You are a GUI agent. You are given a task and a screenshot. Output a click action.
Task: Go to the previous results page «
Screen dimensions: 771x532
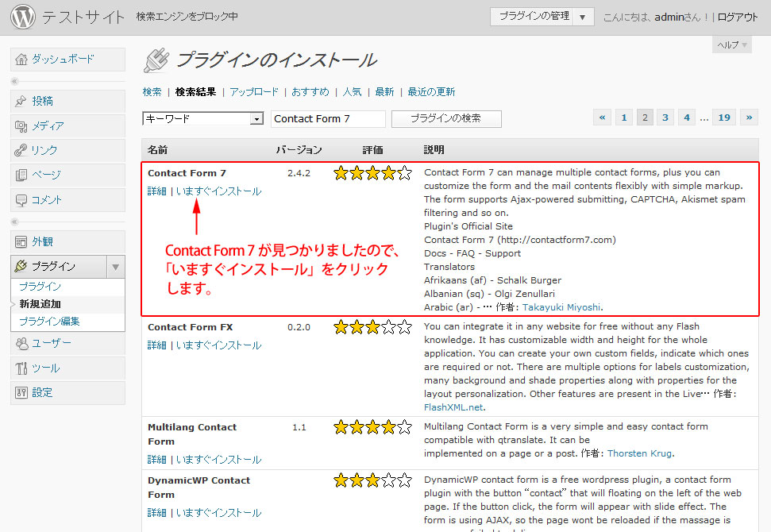click(602, 118)
